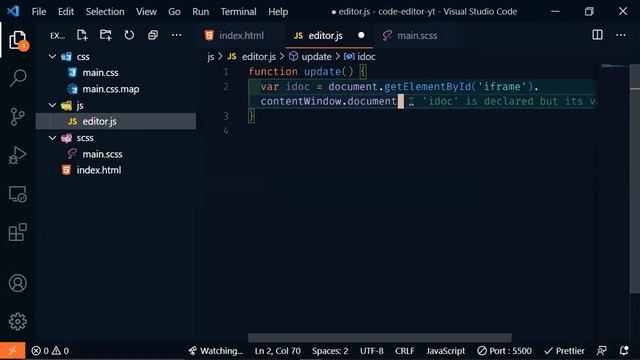The width and height of the screenshot is (640, 360).
Task: Open main.scss in the file tree
Action: 102,154
